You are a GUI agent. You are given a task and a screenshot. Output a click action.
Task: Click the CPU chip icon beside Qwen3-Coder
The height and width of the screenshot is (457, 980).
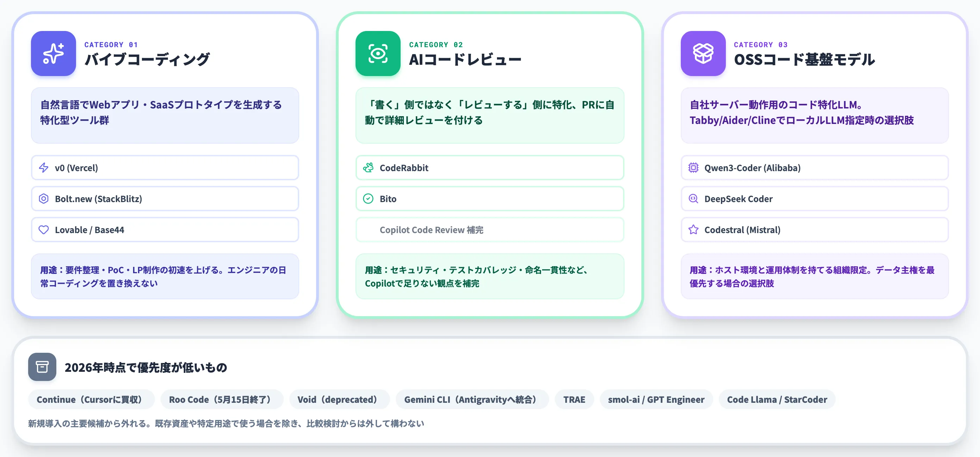pyautogui.click(x=693, y=168)
